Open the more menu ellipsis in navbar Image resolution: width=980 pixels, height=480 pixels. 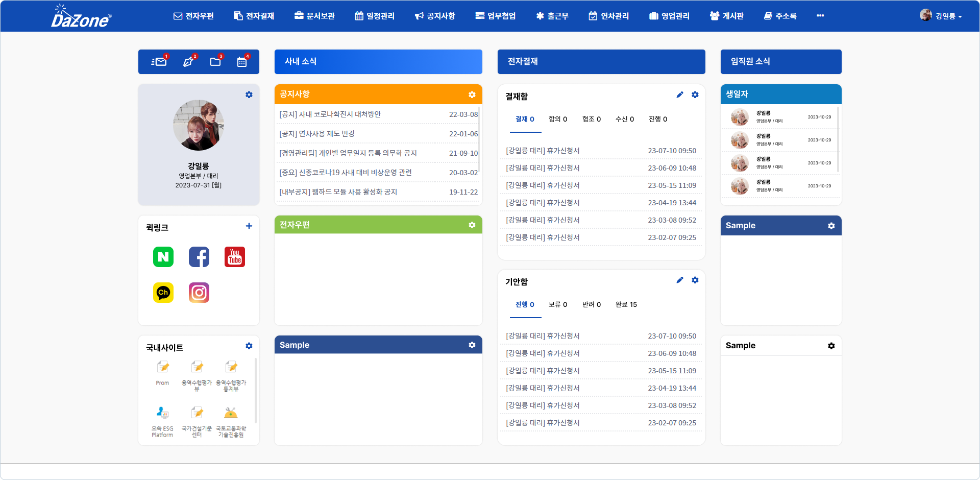[820, 16]
